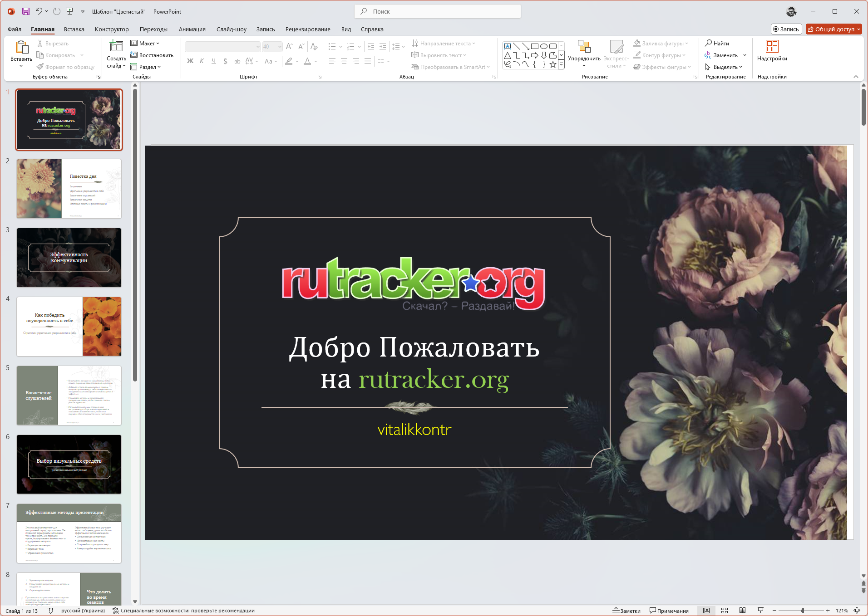Open Заметки notes pane button
868x616 pixels.
[x=626, y=611]
